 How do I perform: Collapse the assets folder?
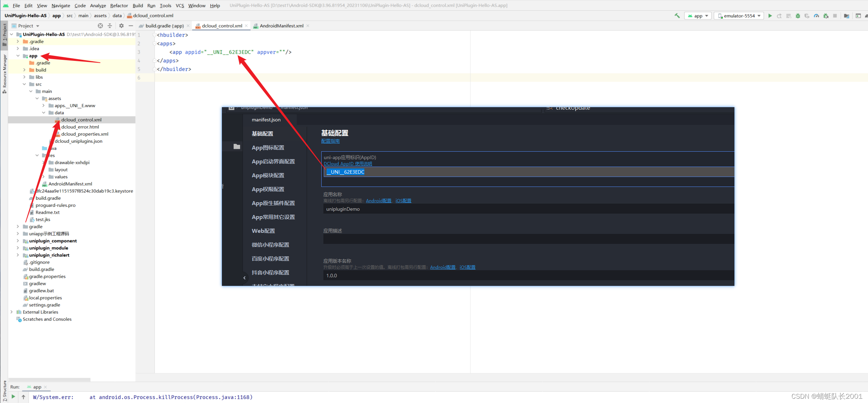coord(37,99)
